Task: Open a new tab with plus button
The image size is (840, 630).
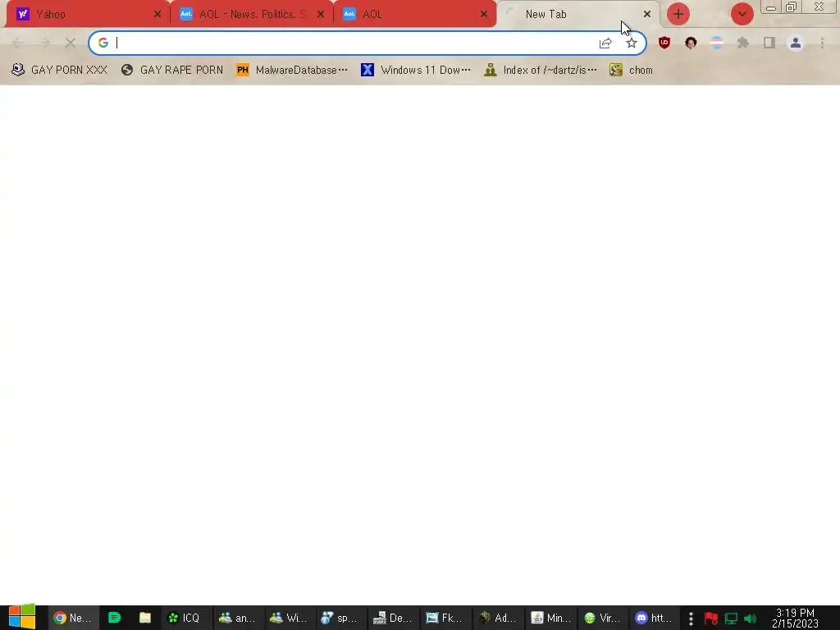Action: point(678,14)
